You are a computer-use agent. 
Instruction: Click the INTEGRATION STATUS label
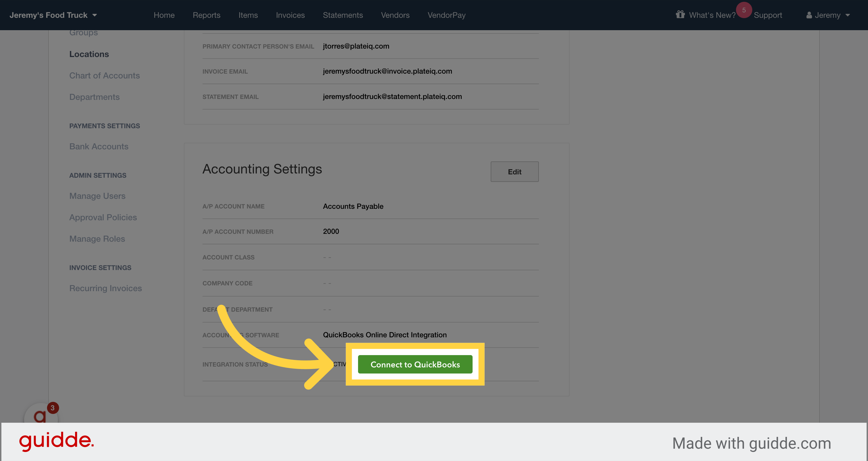tap(235, 364)
